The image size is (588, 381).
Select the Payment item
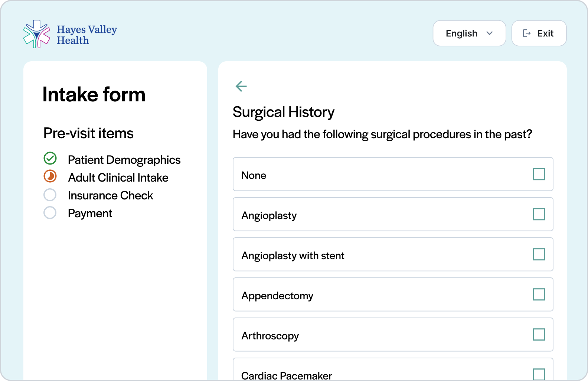pos(90,214)
